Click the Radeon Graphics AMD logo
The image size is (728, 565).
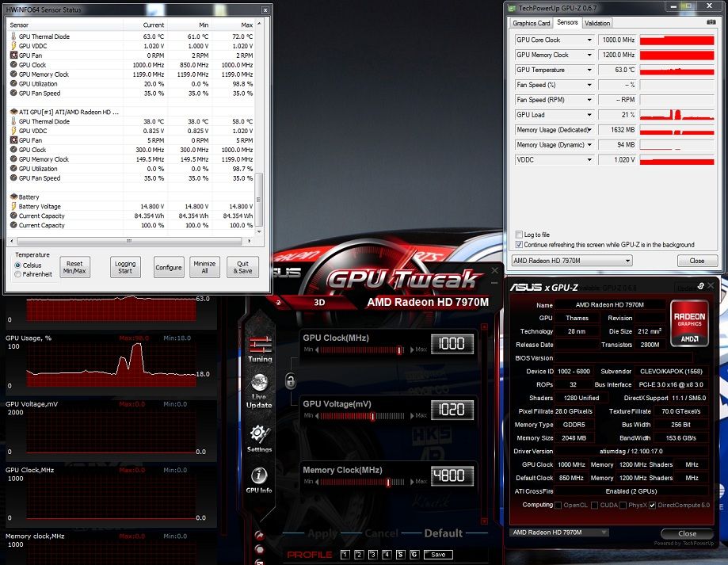689,323
